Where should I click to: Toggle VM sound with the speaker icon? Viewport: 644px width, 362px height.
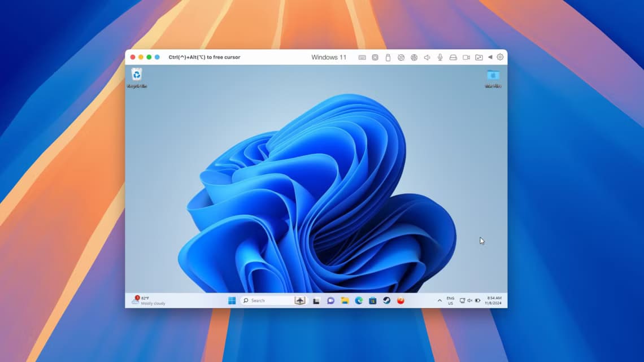(x=427, y=57)
